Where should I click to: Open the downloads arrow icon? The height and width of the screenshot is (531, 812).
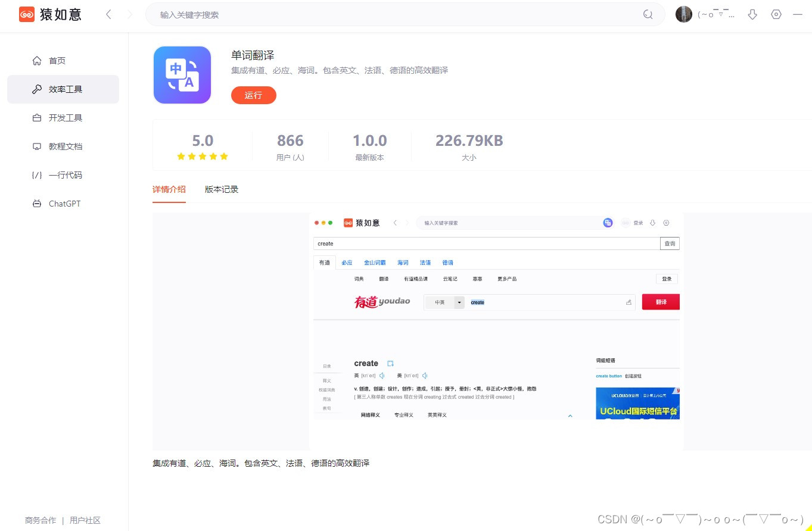coord(752,14)
